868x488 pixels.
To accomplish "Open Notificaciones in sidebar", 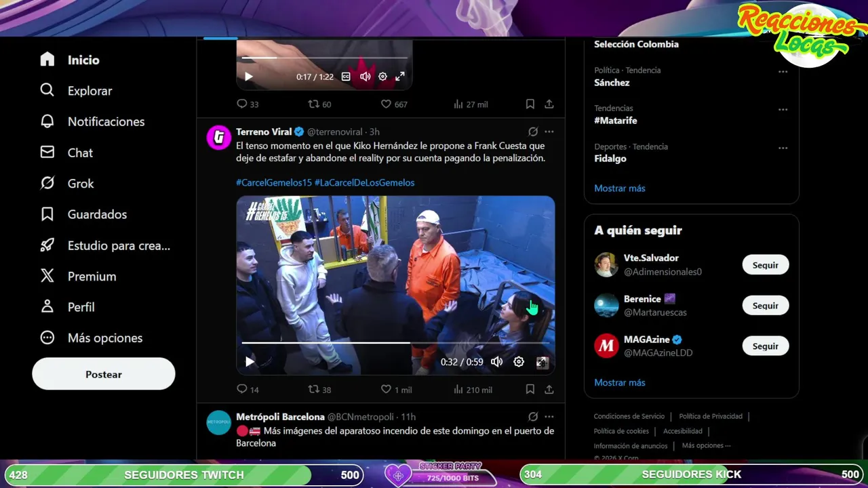I will click(92, 121).
